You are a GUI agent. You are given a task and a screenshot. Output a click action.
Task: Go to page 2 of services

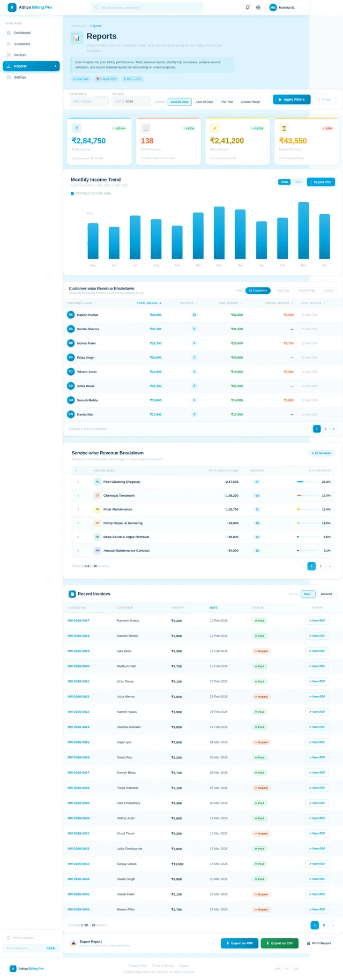[x=321, y=566]
